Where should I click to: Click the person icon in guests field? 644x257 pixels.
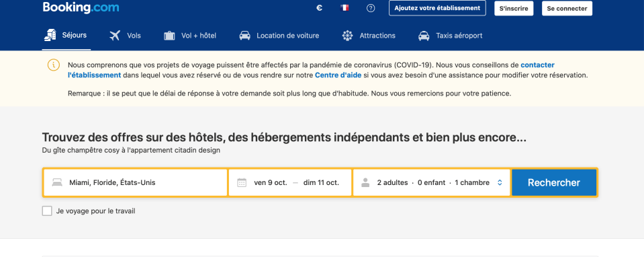[x=365, y=182]
